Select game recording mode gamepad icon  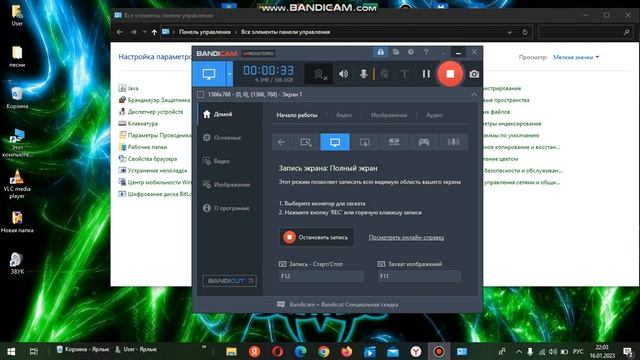coord(424,142)
